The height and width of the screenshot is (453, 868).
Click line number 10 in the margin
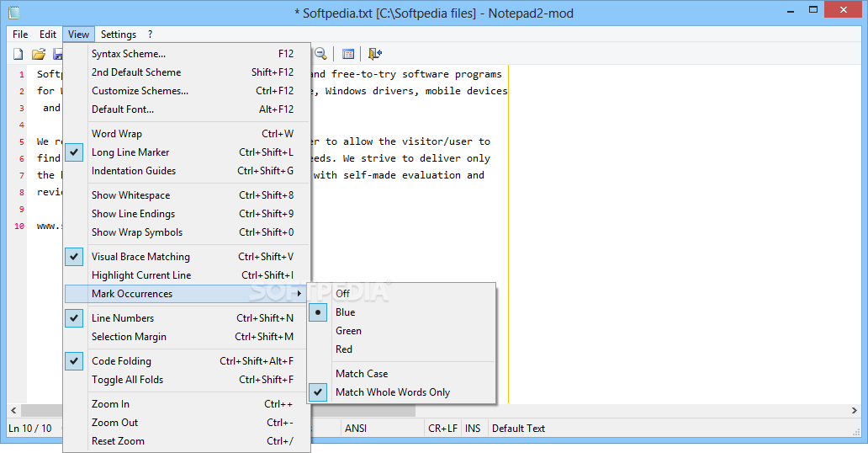coord(19,226)
